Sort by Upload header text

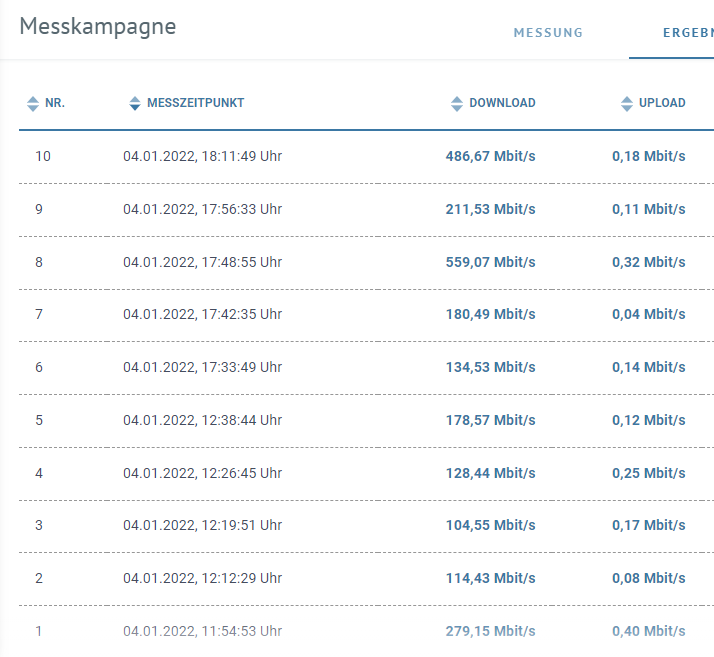click(662, 103)
